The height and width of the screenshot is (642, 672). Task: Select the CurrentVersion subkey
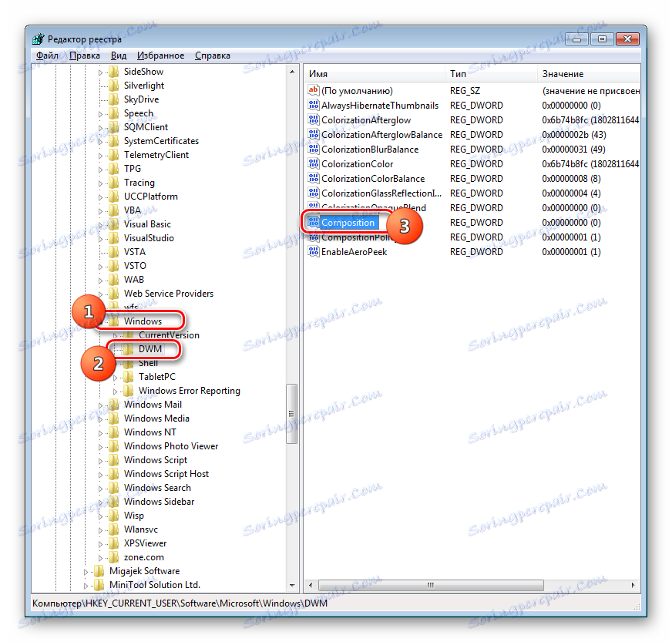pyautogui.click(x=169, y=335)
